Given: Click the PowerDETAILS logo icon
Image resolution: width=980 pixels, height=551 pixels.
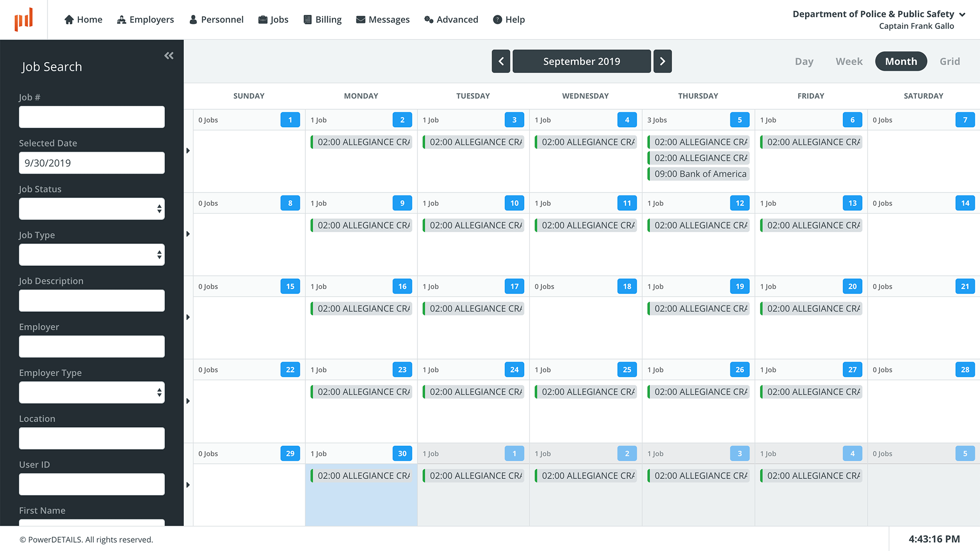Looking at the screenshot, I should 24,19.
